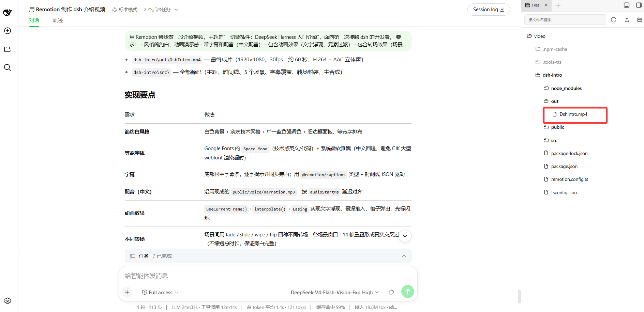Add a new panel tab with plus
Screen dimensions: 644x312
point(558,5)
